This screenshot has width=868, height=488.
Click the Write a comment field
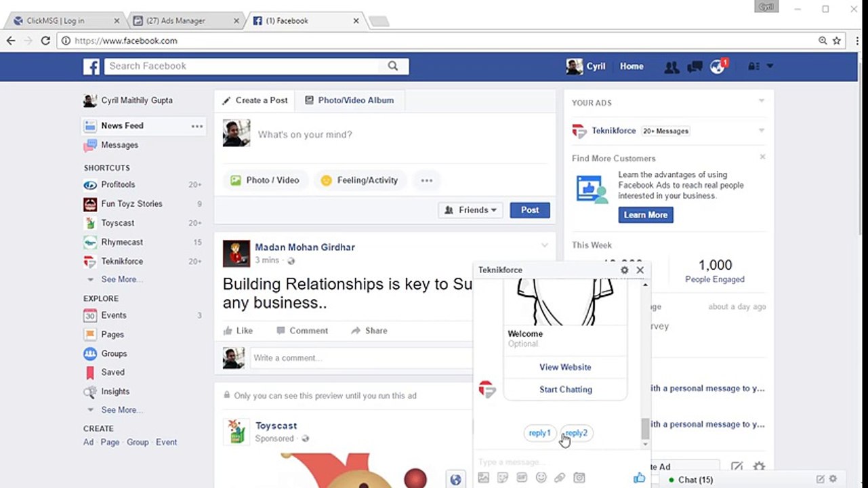pos(361,358)
